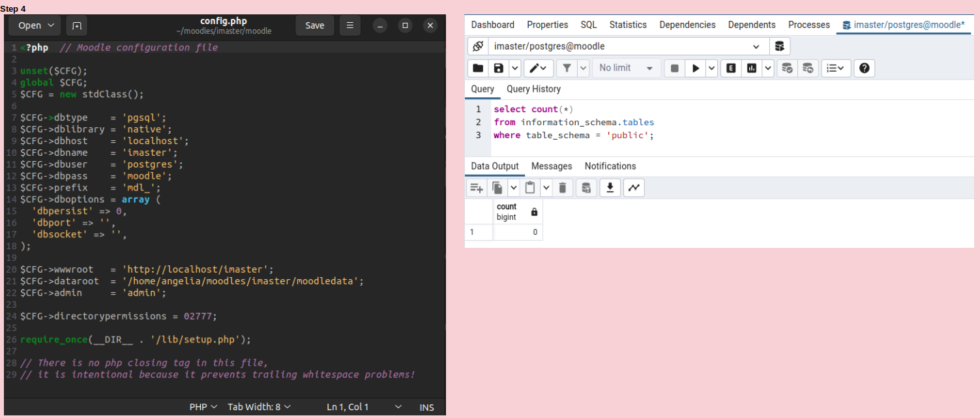This screenshot has width=980, height=418.
Task: Click the Save button in text editor
Action: point(315,25)
